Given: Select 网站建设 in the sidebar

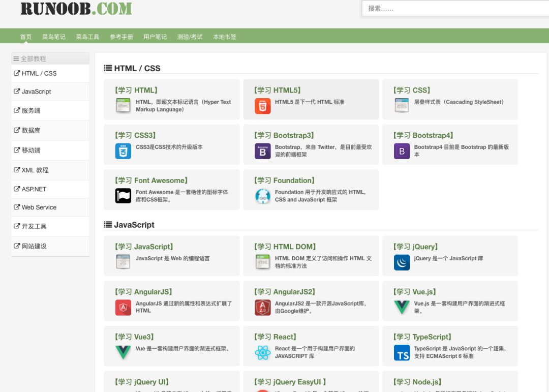Looking at the screenshot, I should click(50, 246).
